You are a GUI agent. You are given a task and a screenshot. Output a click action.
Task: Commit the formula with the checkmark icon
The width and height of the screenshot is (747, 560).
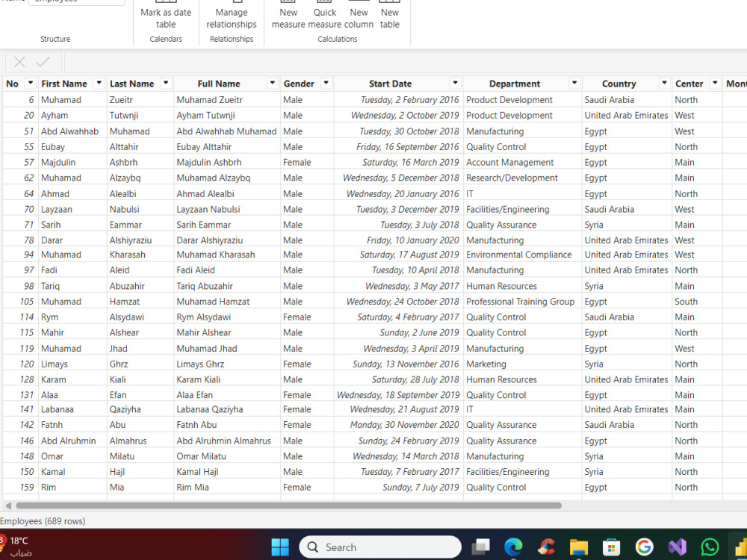click(x=43, y=62)
